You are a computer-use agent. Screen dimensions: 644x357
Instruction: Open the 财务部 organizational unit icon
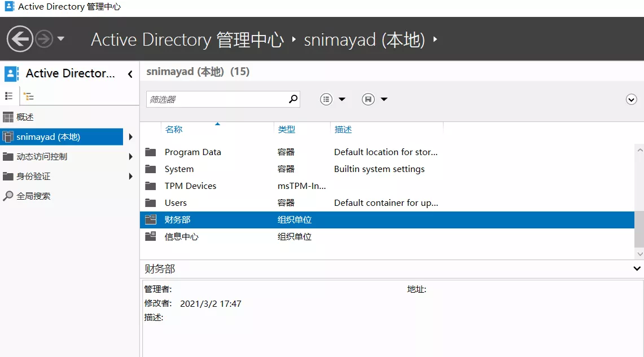pos(150,220)
